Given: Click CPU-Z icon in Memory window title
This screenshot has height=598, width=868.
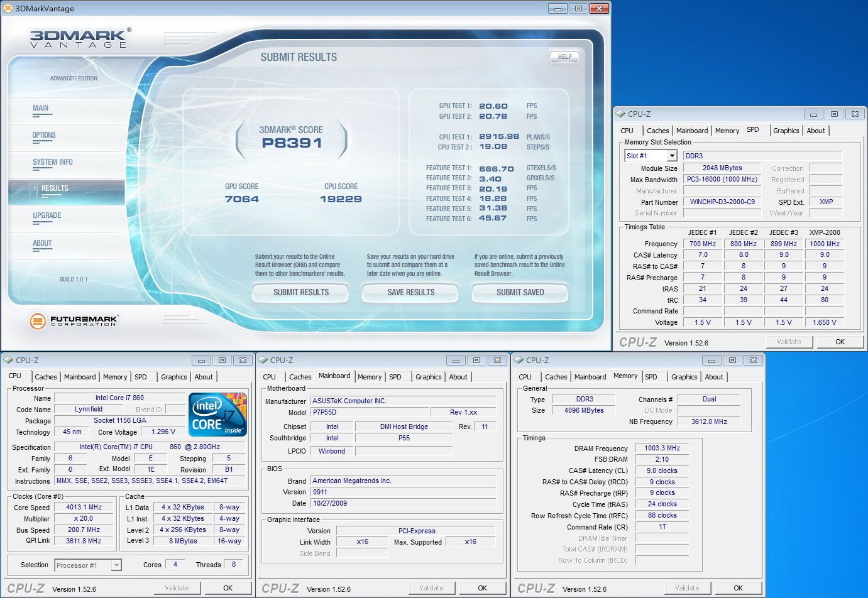Looking at the screenshot, I should click(519, 360).
